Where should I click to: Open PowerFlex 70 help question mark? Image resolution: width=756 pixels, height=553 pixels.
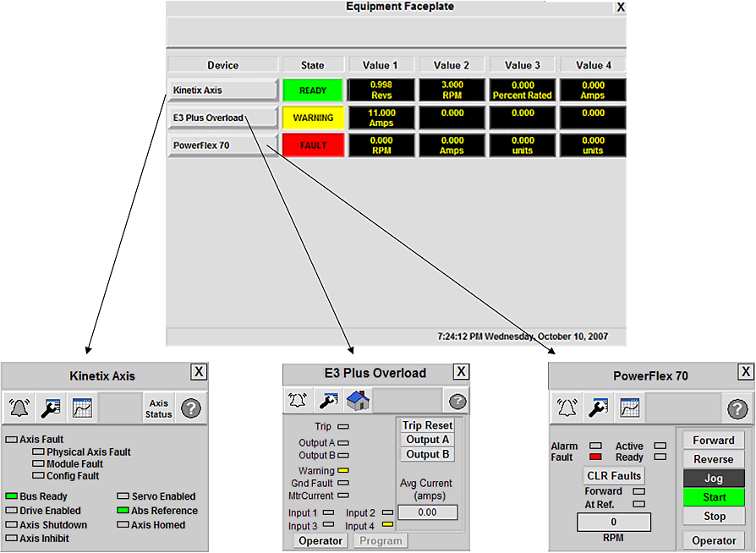[x=737, y=409]
